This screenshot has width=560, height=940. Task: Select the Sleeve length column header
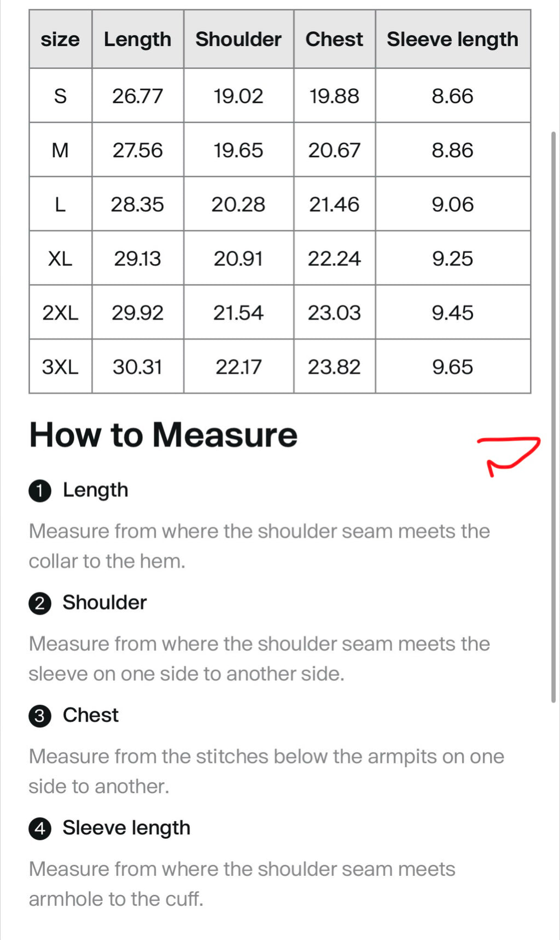point(453,39)
